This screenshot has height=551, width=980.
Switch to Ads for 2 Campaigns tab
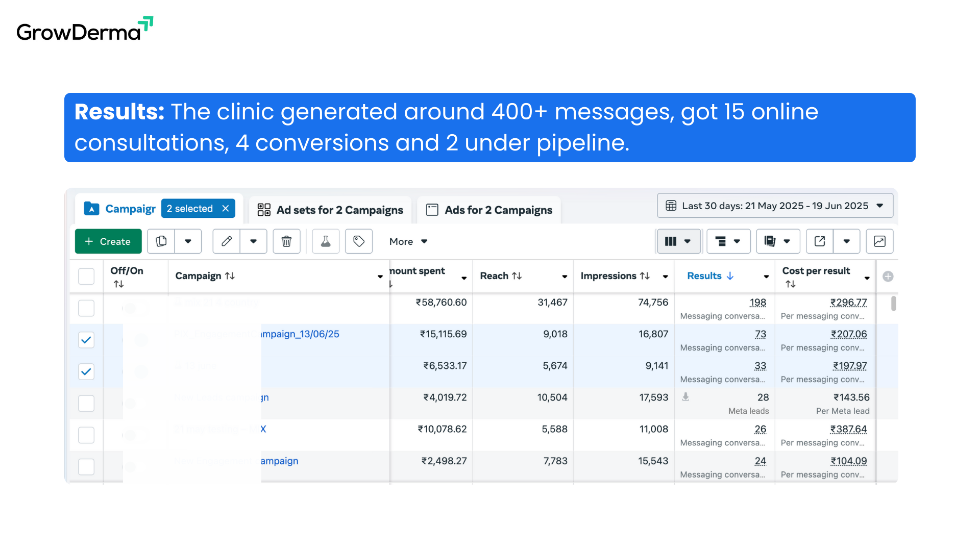click(x=489, y=210)
